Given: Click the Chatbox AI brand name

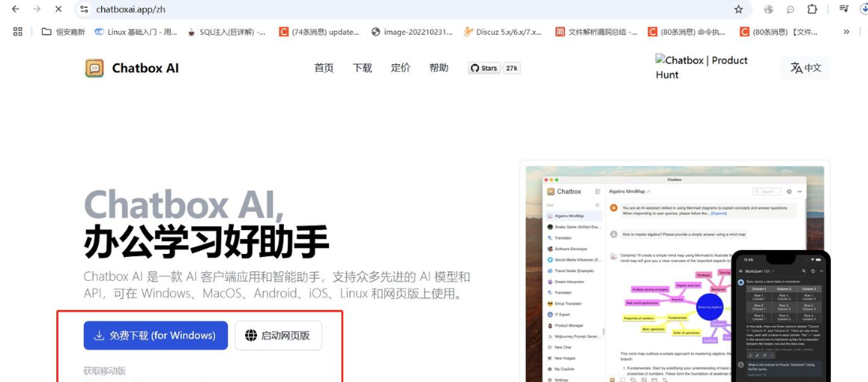Looking at the screenshot, I should pyautogui.click(x=145, y=68).
